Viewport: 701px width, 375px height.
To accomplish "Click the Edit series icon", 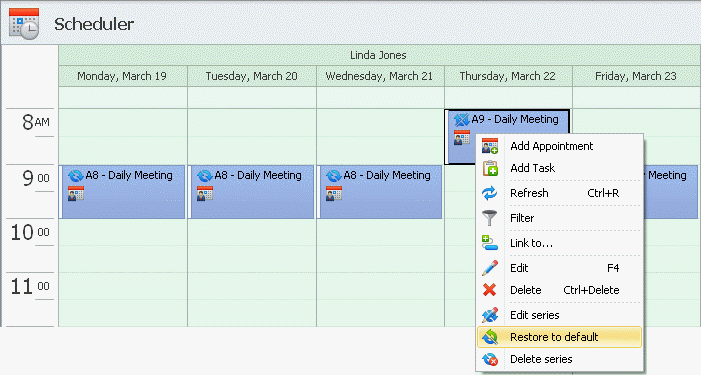I will (x=490, y=315).
